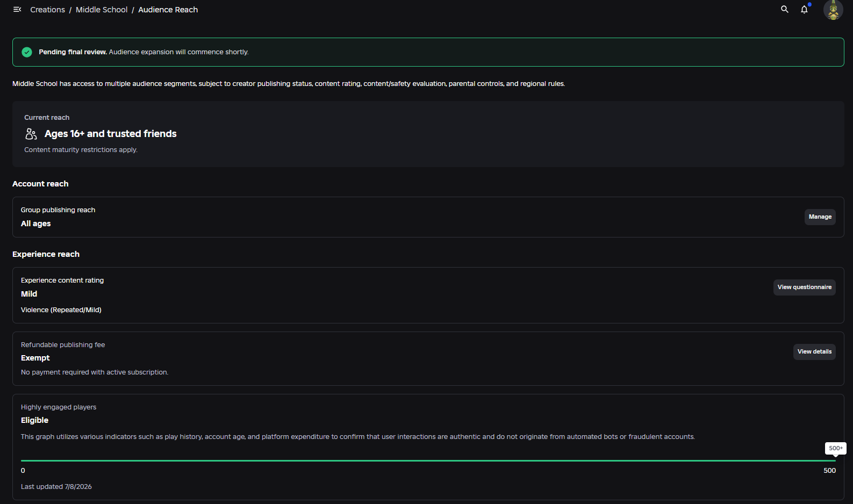Click the Violence (Repeated/Mild) descriptor

[61, 310]
